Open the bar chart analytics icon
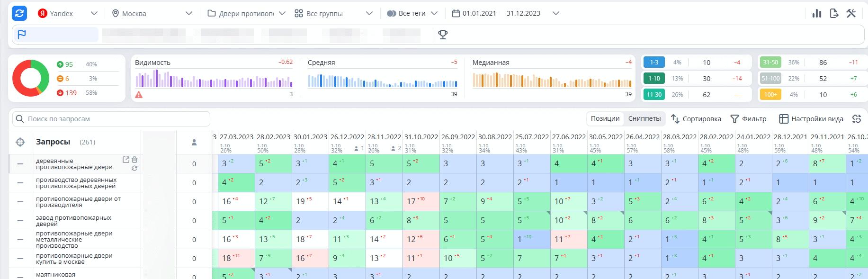This screenshot has width=868, height=279. (x=817, y=13)
